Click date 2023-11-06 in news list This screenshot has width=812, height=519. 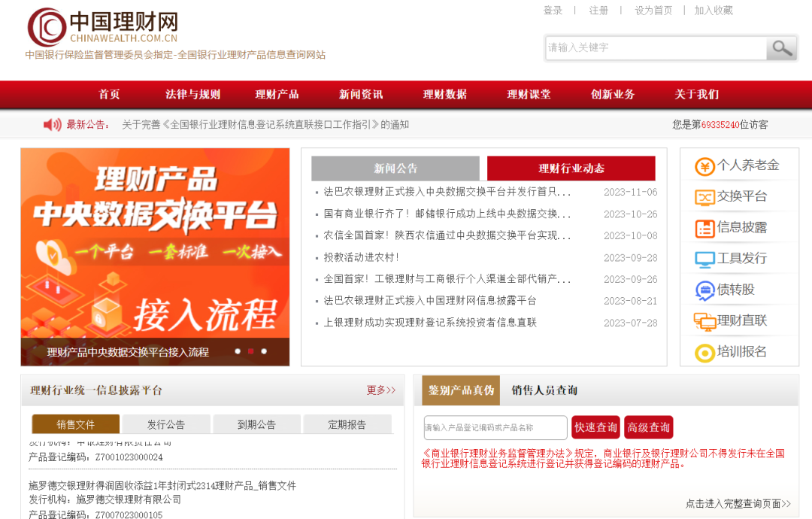click(630, 192)
